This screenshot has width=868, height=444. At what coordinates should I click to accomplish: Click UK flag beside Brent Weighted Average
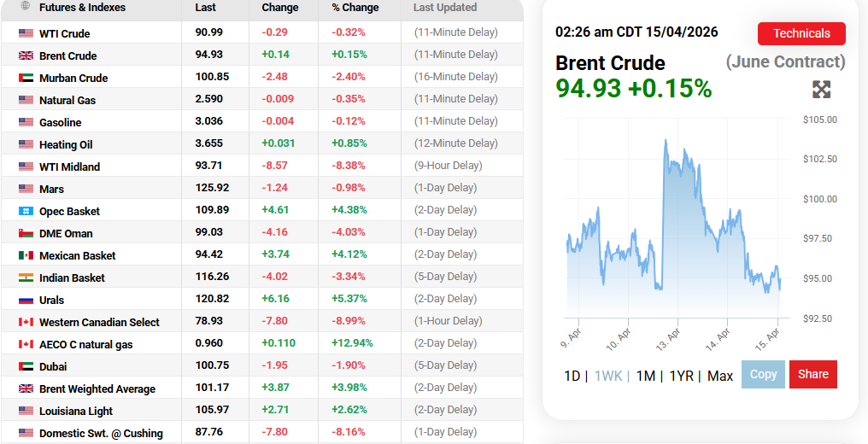(26, 388)
